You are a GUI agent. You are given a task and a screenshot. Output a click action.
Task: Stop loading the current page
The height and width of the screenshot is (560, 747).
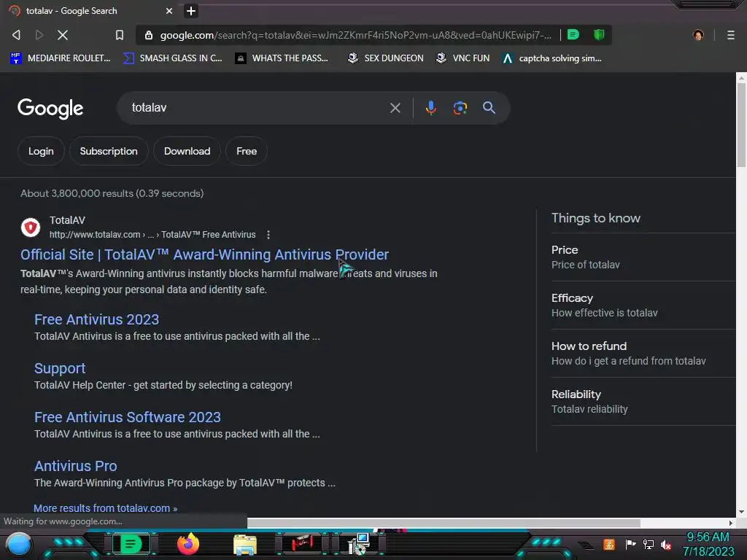(63, 35)
